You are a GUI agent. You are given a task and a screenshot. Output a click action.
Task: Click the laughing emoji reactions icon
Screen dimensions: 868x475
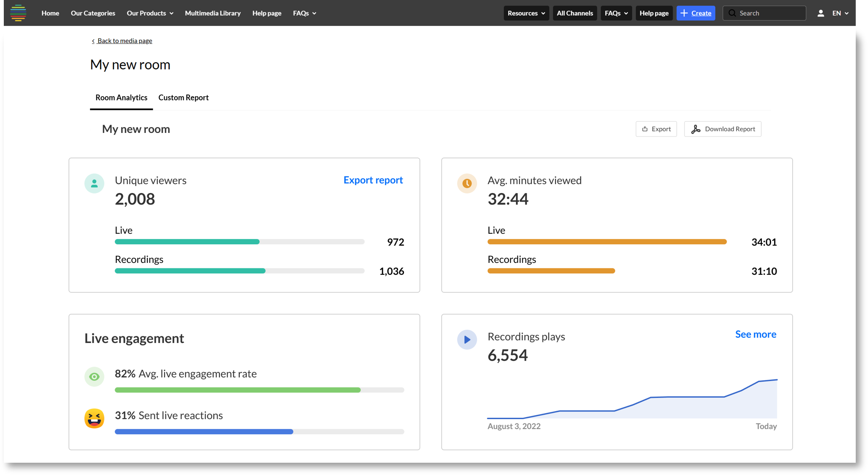click(94, 418)
